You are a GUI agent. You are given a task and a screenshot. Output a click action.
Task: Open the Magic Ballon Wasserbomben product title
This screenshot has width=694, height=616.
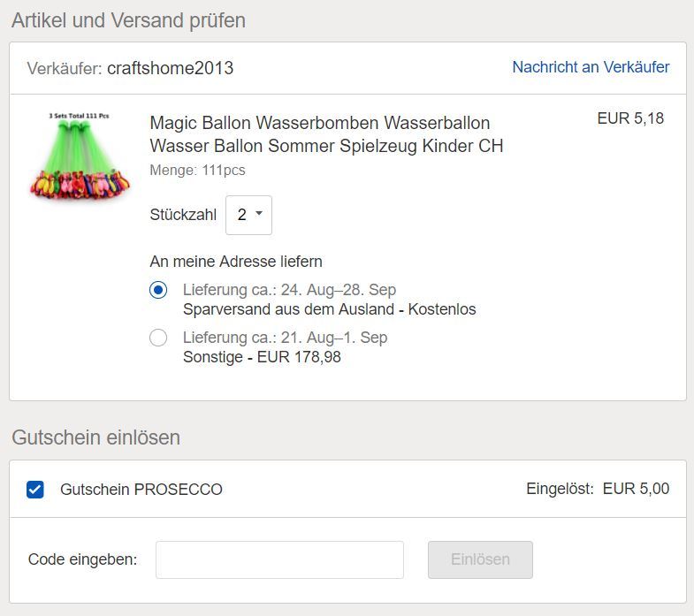pos(326,134)
